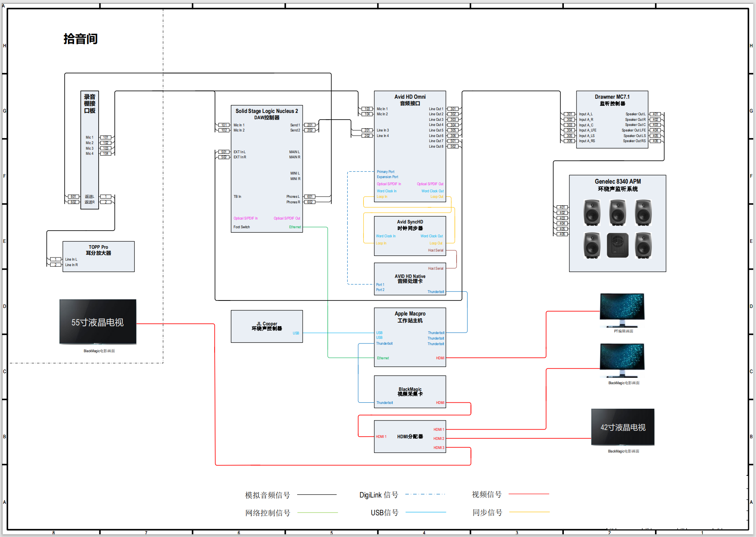Select the Drawmer MC7.1 监听控制器 title

pyautogui.click(x=612, y=100)
